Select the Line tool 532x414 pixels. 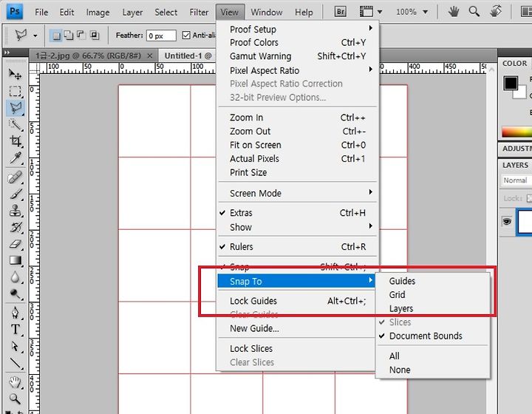15,364
